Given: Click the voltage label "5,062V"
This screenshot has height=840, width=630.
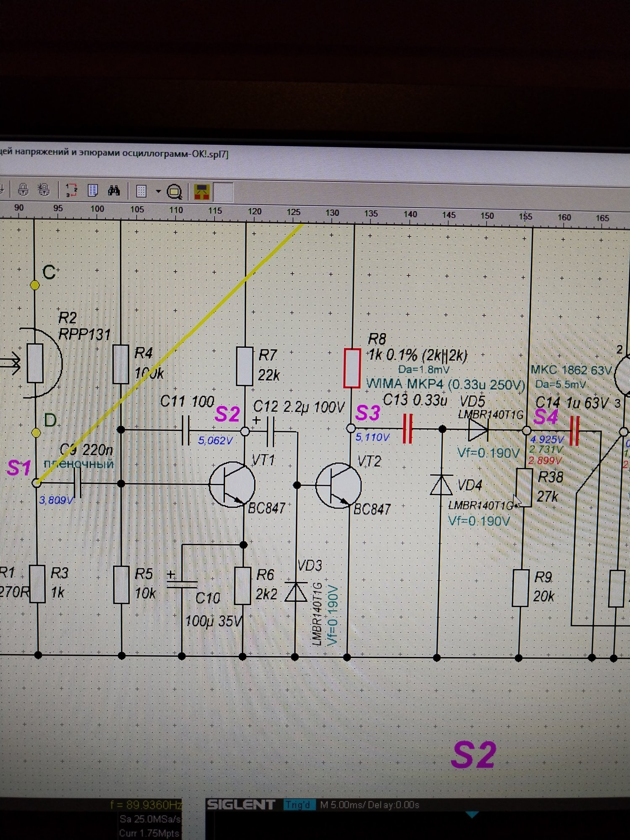Looking at the screenshot, I should [215, 441].
